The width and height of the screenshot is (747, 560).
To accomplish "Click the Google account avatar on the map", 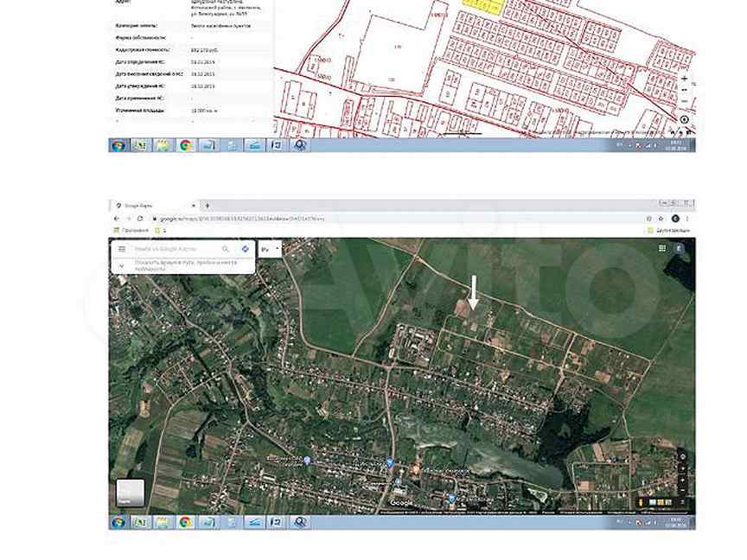I will [680, 249].
